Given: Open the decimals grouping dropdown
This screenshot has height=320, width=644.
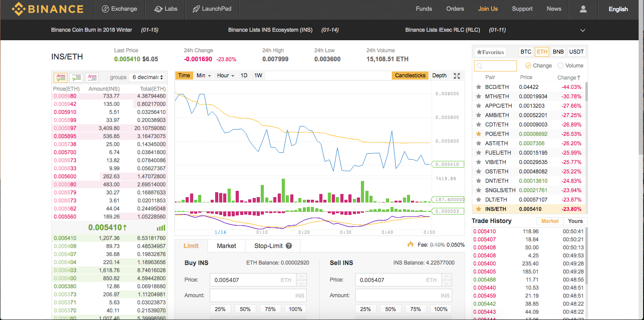Looking at the screenshot, I should (147, 77).
